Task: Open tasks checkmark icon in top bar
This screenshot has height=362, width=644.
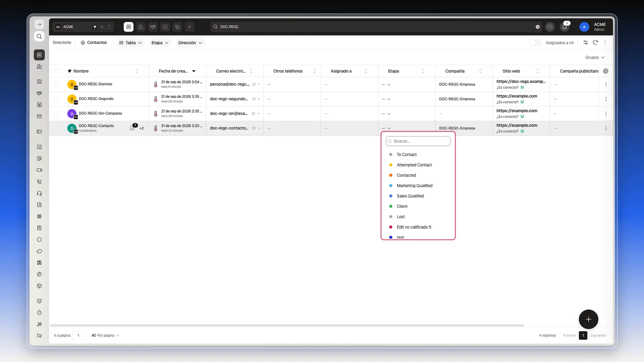Action: [165, 27]
